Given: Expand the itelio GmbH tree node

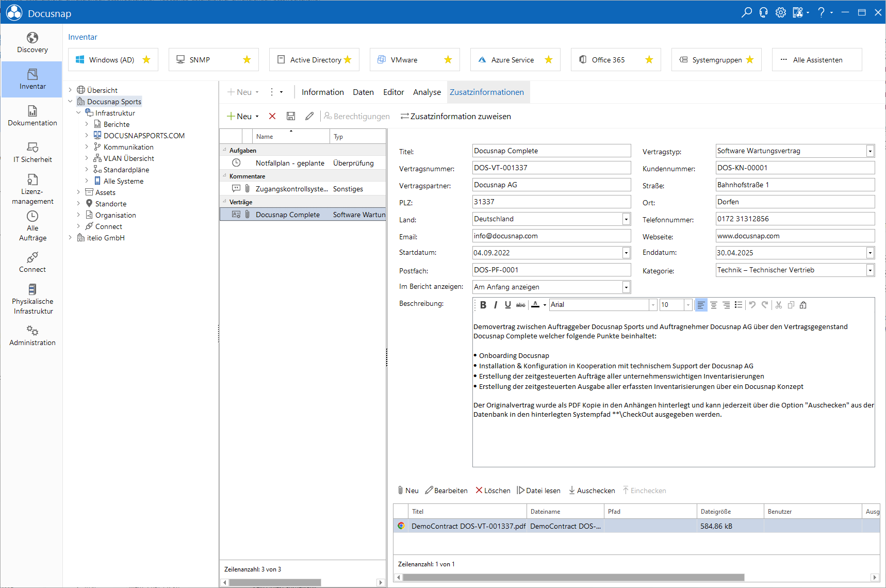Looking at the screenshot, I should [71, 238].
